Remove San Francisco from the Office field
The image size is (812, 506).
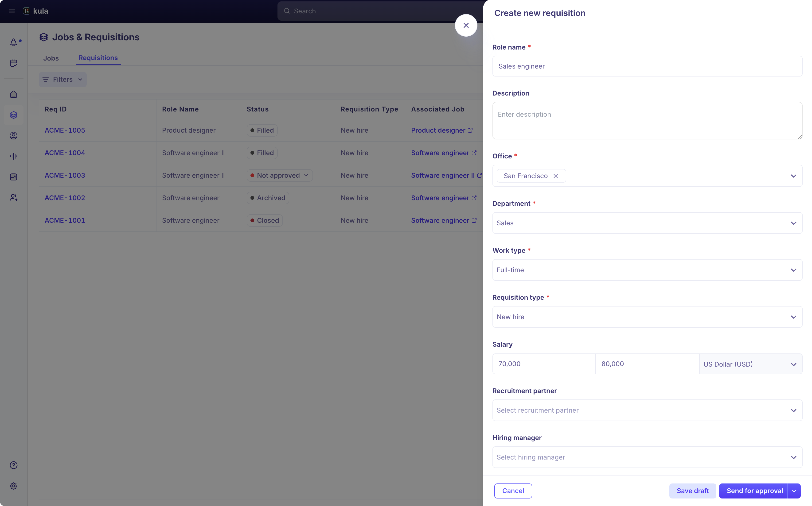coord(555,176)
